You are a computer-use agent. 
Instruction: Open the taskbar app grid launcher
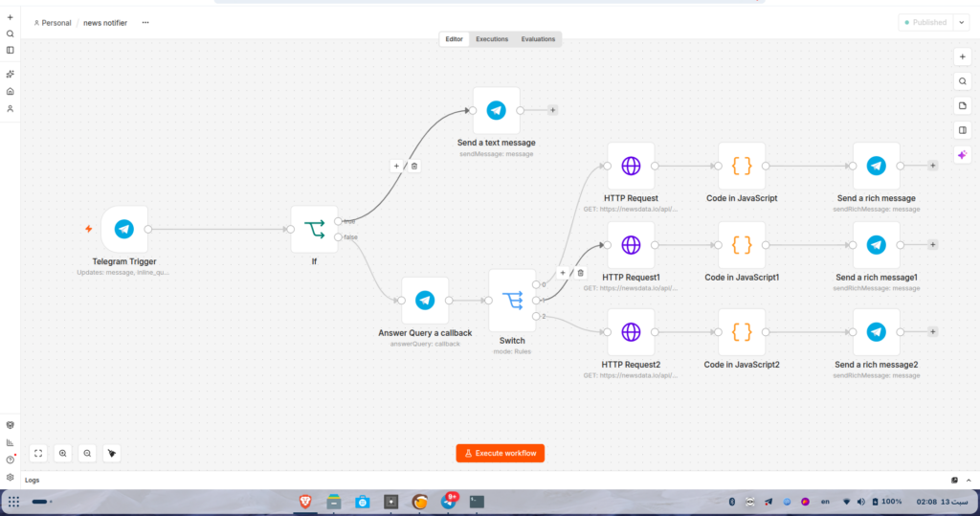coord(13,502)
